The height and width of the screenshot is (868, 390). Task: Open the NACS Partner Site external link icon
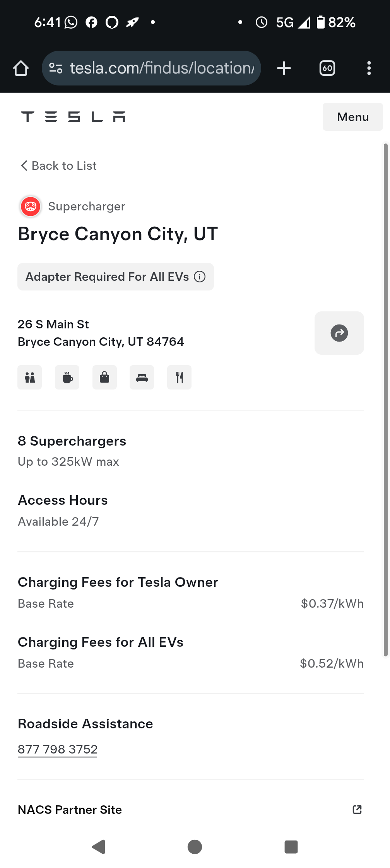(357, 810)
